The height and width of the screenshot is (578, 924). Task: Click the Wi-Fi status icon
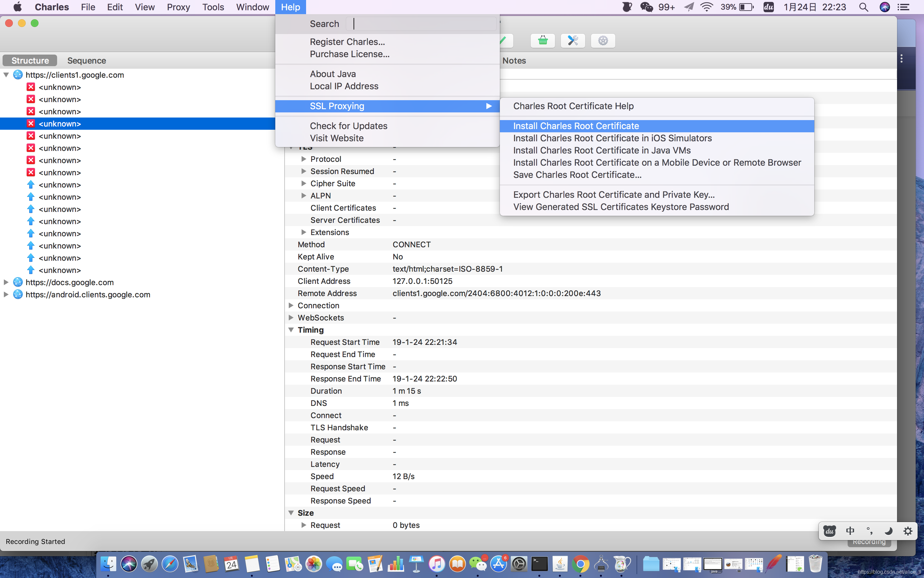pos(707,7)
